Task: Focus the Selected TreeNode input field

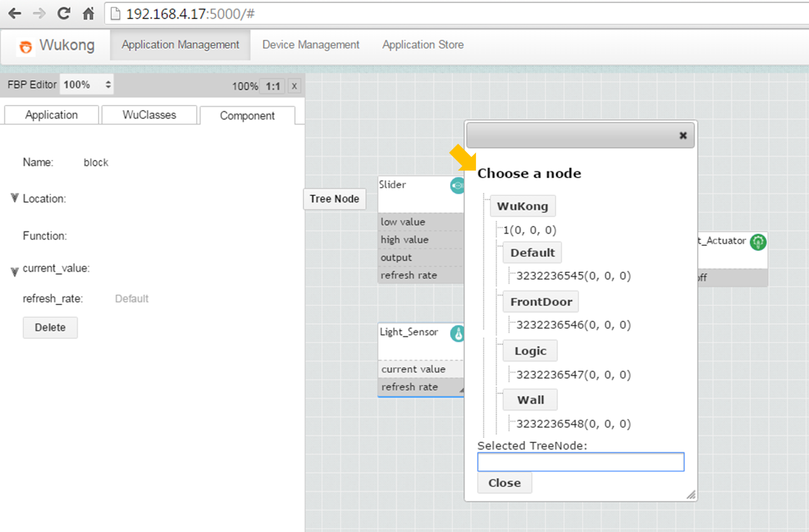Action: point(581,462)
